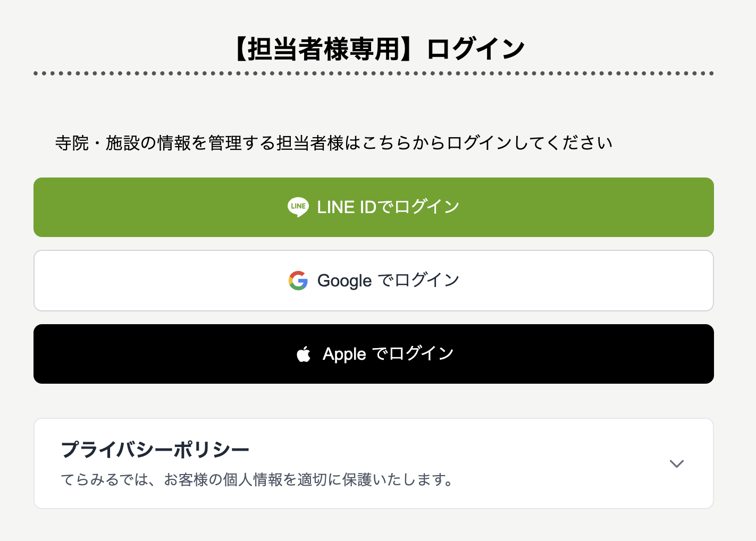This screenshot has height=541, width=756.
Task: Select the black Apple でログイン button
Action: tap(374, 354)
